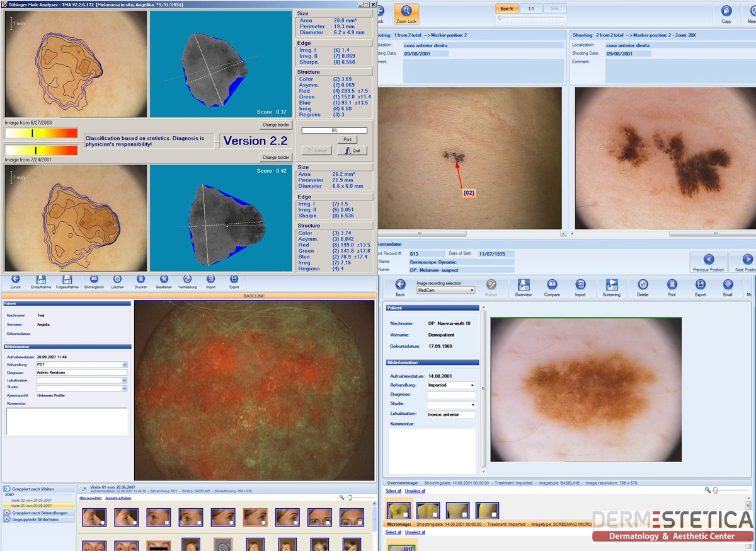Click upper Change border button in Mole Analyser
Screen dimensions: 756x551
coord(276,125)
